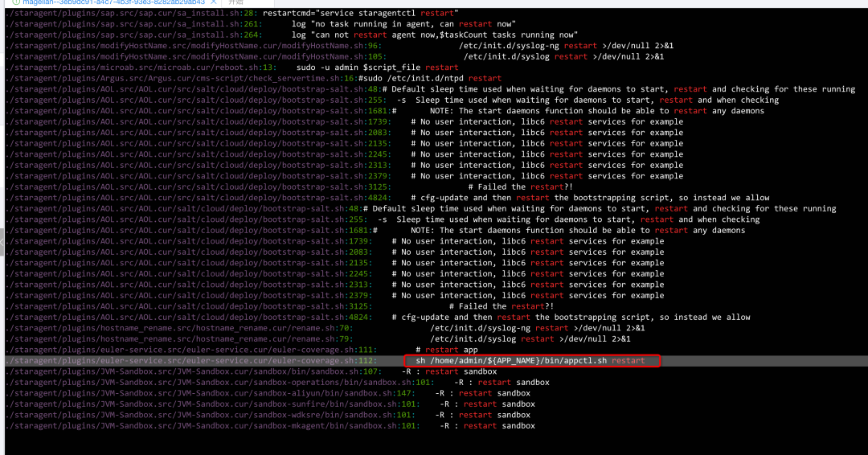
Task: Click the euler-coverage.sh:111 '# restart app' line
Action: click(451, 350)
